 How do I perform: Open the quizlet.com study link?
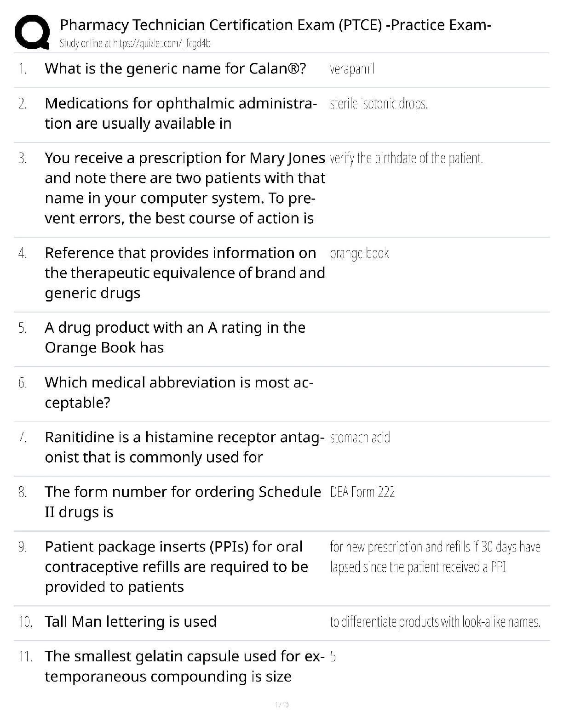135,44
